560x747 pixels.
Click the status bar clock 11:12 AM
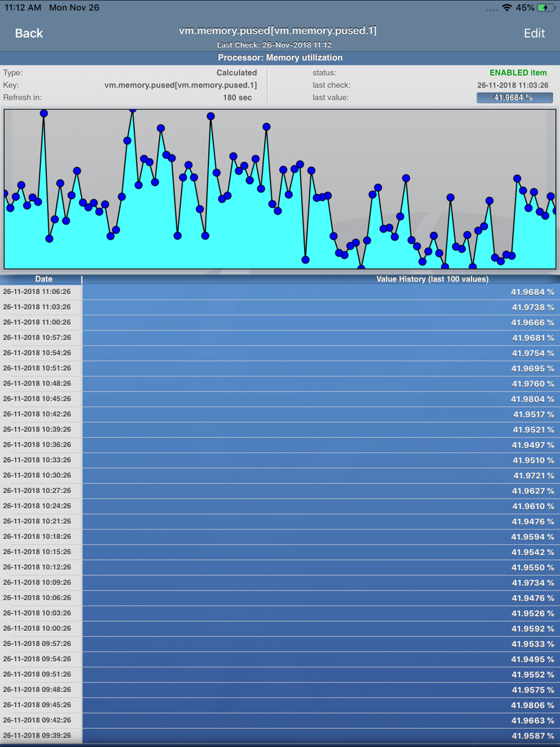pos(23,8)
